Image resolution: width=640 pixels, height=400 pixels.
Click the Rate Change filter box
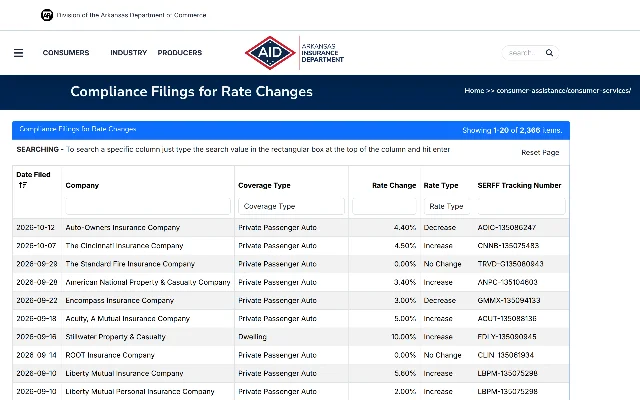click(x=384, y=206)
